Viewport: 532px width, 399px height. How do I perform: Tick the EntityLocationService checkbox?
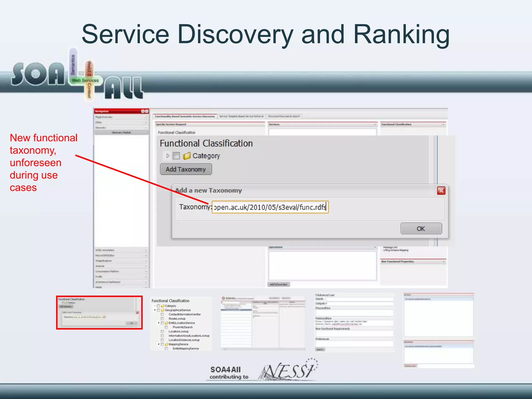[162, 323]
